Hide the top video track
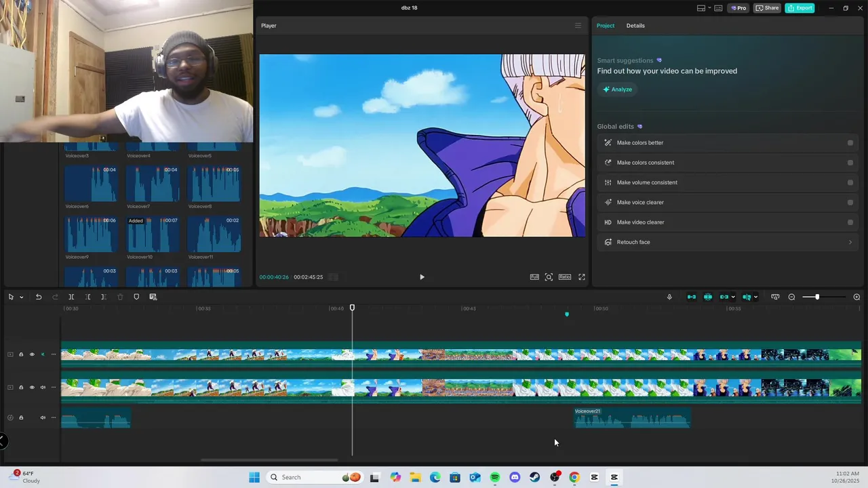868x488 pixels. point(32,354)
